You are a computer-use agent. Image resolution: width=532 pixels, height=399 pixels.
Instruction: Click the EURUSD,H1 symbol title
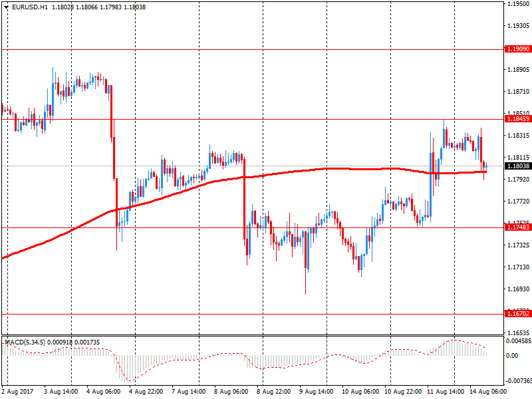[30, 7]
